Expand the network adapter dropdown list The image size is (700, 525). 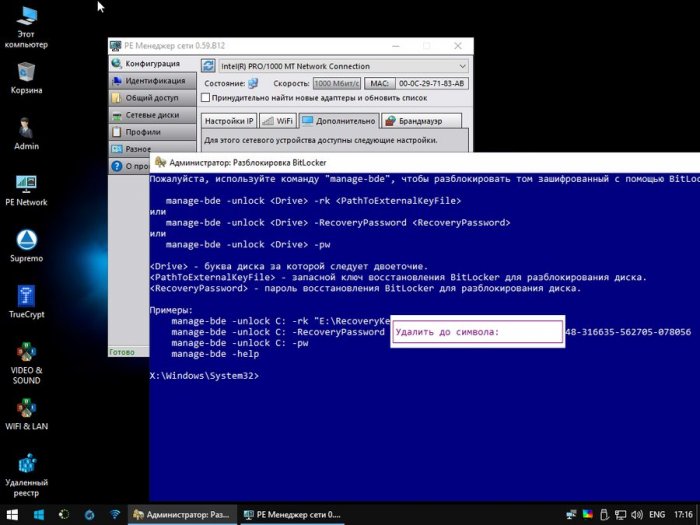(461, 66)
